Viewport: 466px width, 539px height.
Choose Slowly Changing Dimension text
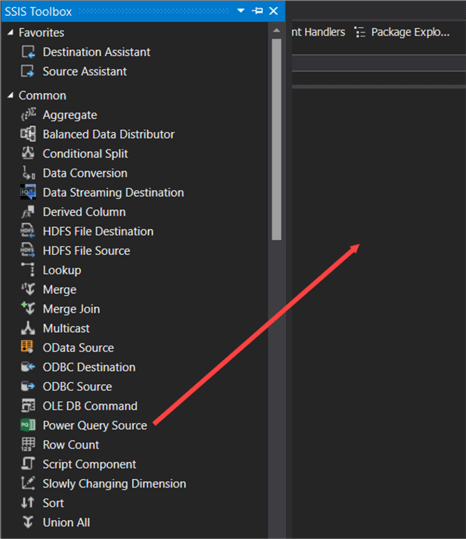pyautogui.click(x=114, y=484)
